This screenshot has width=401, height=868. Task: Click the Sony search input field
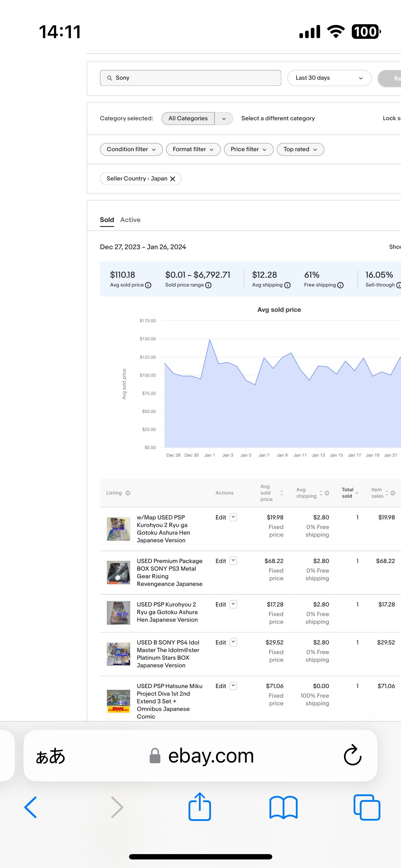click(191, 78)
